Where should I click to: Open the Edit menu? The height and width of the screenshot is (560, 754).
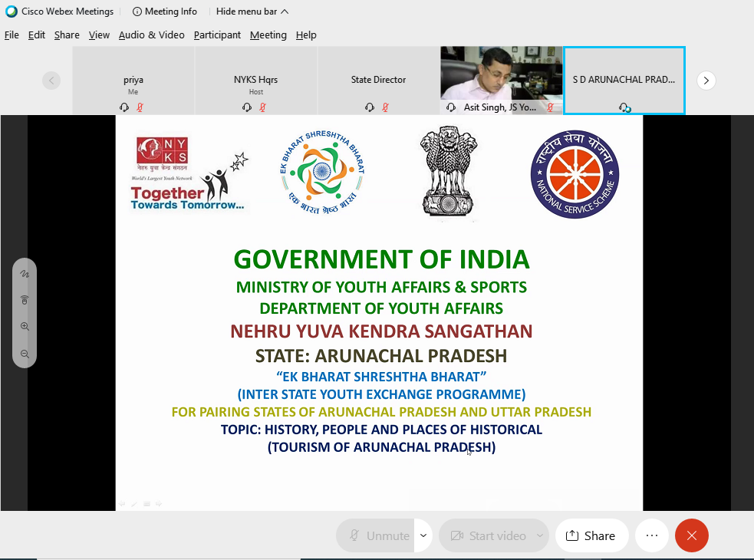(37, 35)
